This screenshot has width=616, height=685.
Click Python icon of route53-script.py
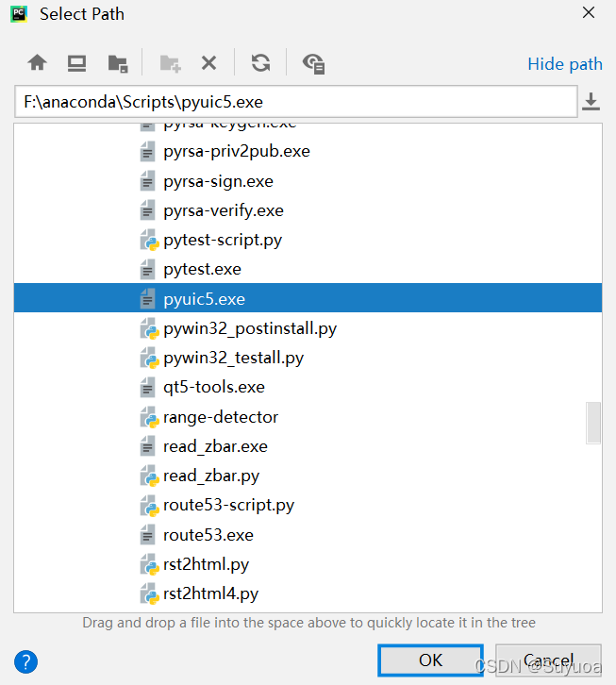[149, 506]
